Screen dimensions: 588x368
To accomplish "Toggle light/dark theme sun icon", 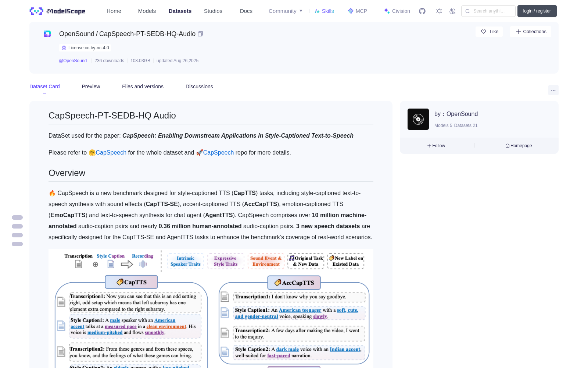I will coord(439,11).
